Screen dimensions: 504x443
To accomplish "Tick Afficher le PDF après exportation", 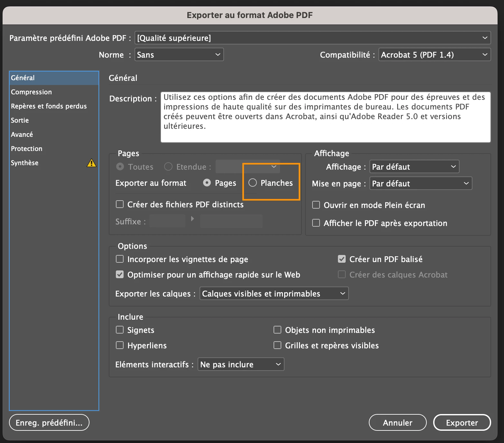I will (316, 223).
